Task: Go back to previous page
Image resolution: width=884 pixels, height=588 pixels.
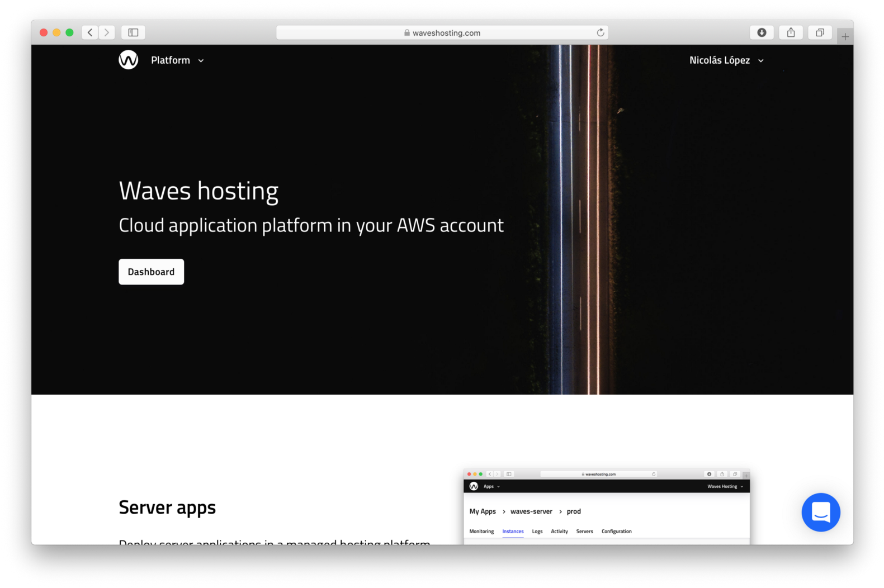Action: [90, 32]
